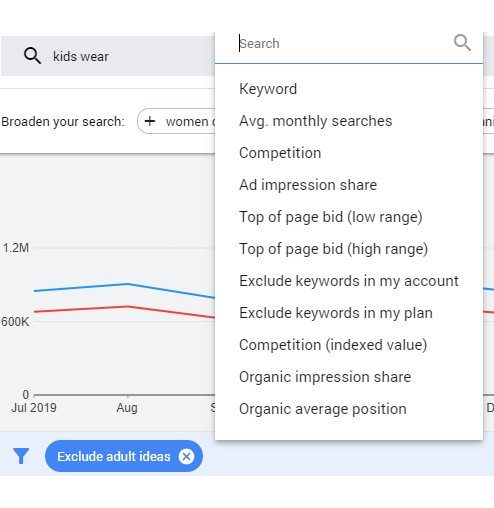This screenshot has width=494, height=508.
Task: Select the Keyword filter option
Action: click(x=349, y=89)
